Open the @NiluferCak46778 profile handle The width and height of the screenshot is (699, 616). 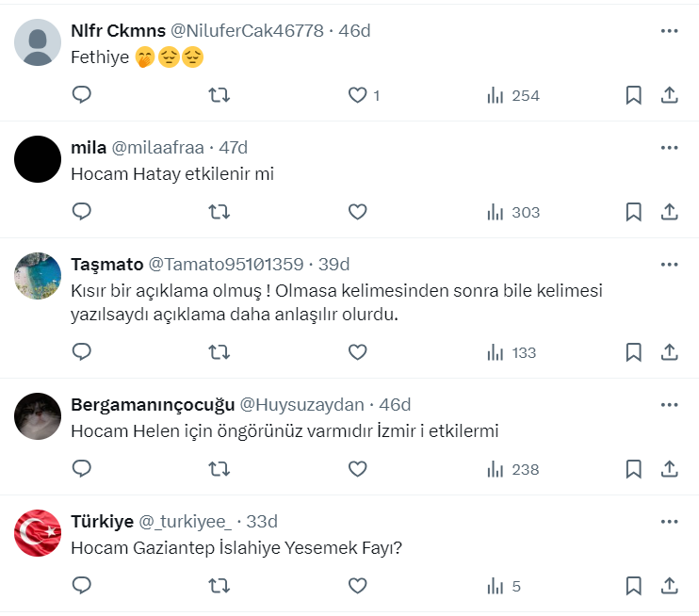point(247,31)
